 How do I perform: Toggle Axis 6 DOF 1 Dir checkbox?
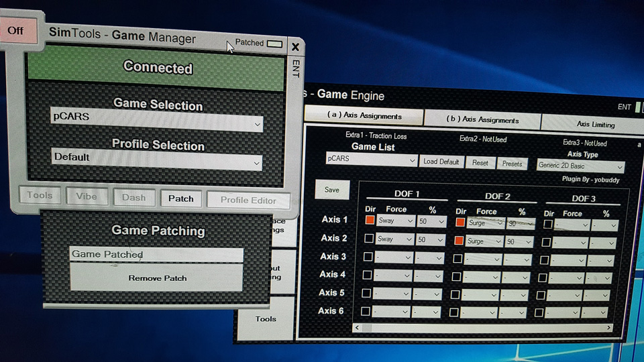tap(366, 311)
